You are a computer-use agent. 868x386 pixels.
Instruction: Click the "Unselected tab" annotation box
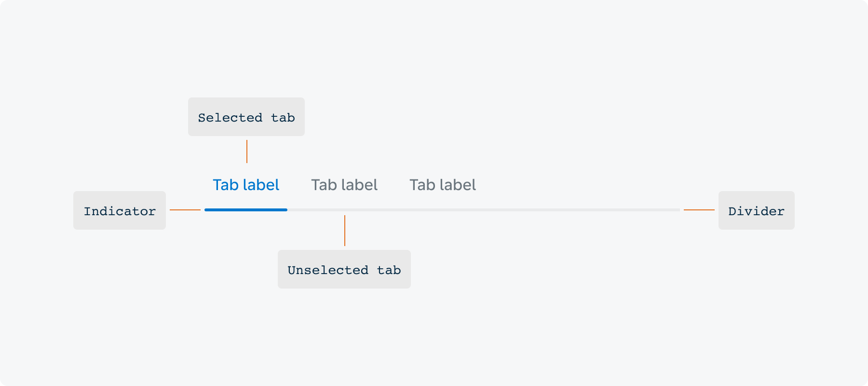click(344, 269)
